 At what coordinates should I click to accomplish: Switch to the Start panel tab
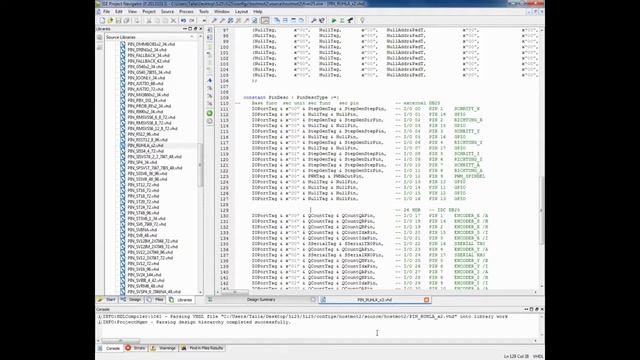click(x=107, y=300)
